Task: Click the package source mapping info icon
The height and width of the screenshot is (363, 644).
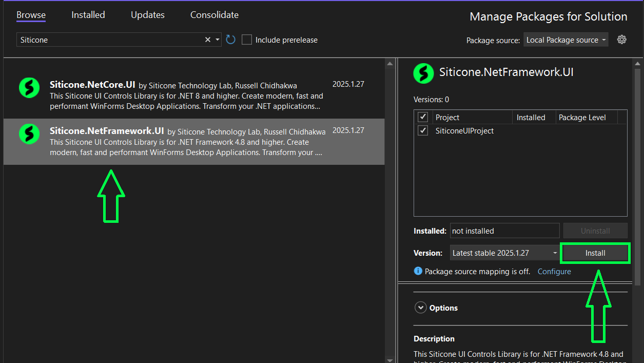Action: (418, 271)
